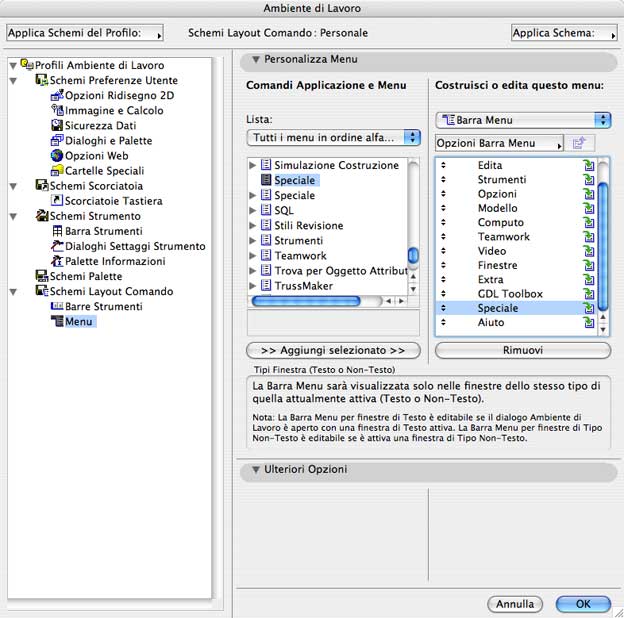
Task: Click the Sicurezza Dati icon
Action: tap(57, 126)
